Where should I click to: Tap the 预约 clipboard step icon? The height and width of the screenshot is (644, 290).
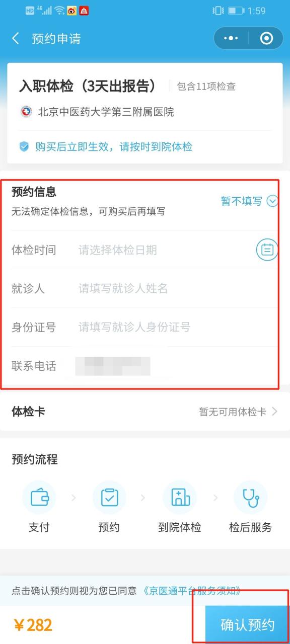pos(109,497)
